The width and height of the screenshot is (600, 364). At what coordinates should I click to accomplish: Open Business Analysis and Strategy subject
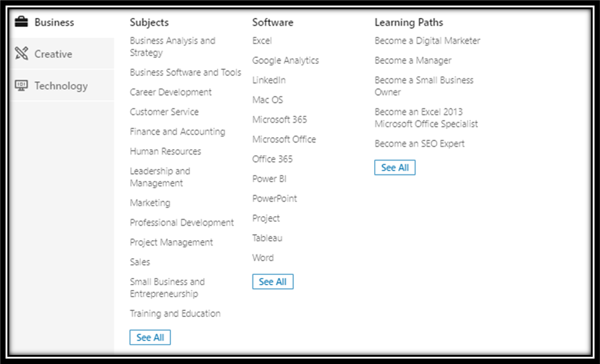pyautogui.click(x=172, y=47)
